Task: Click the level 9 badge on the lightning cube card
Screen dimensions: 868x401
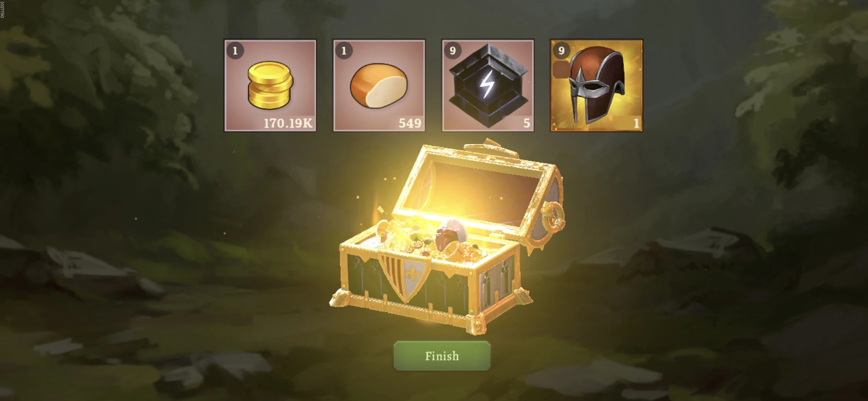Action: click(452, 50)
